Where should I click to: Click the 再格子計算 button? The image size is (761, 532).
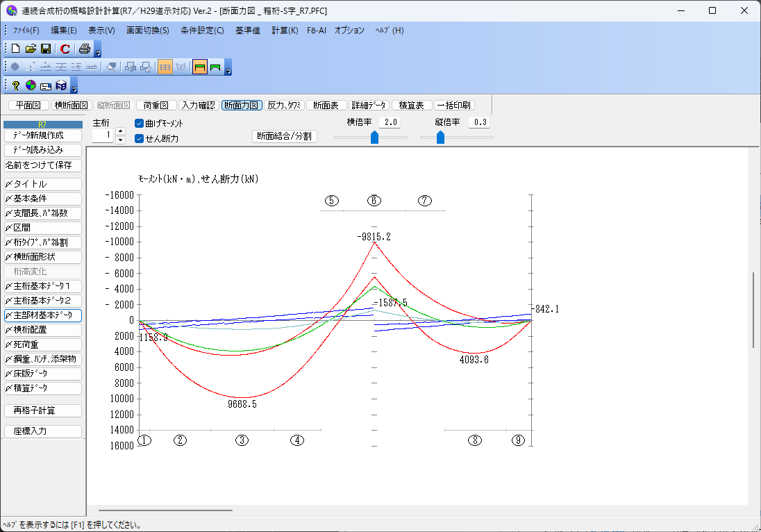coord(43,410)
